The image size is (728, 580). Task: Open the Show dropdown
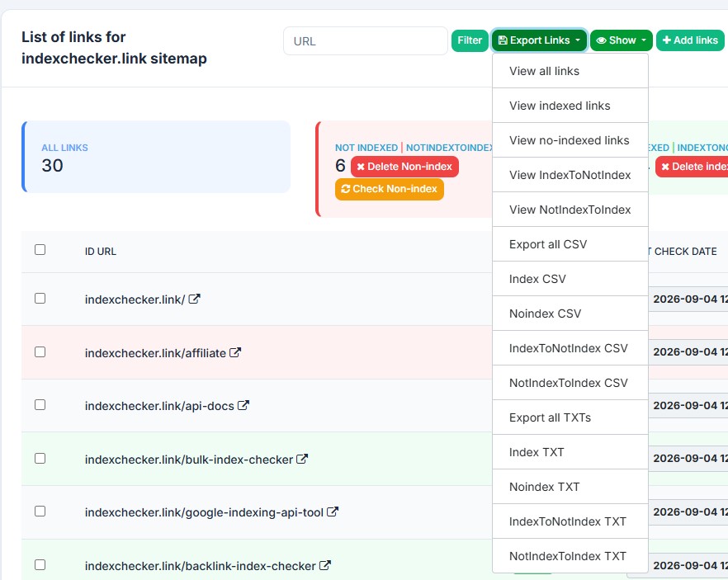622,40
